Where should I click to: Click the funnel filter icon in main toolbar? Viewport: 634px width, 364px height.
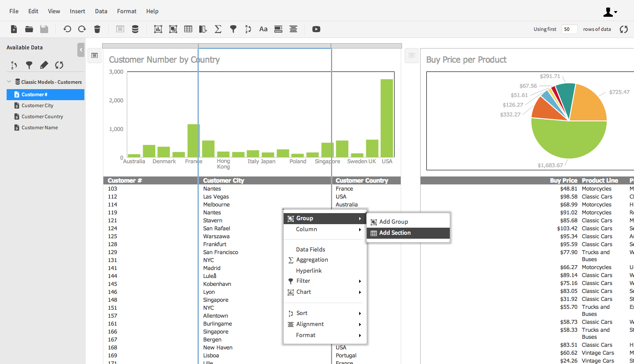pyautogui.click(x=233, y=29)
